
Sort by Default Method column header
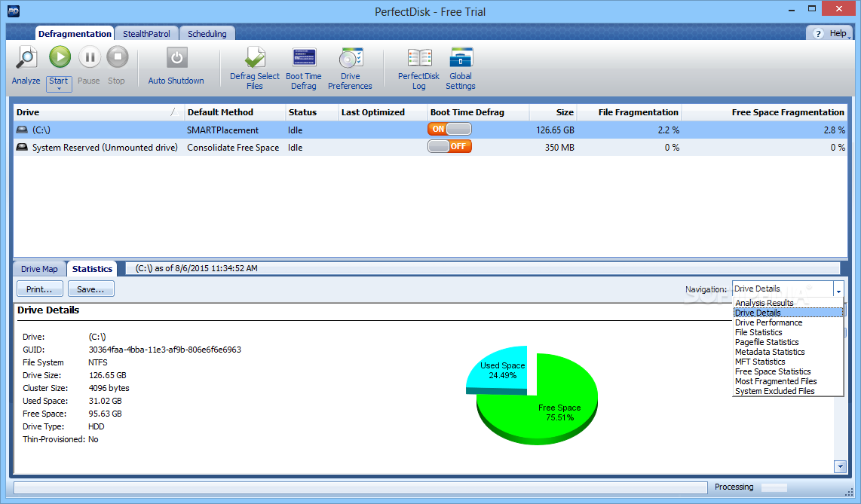coord(235,112)
